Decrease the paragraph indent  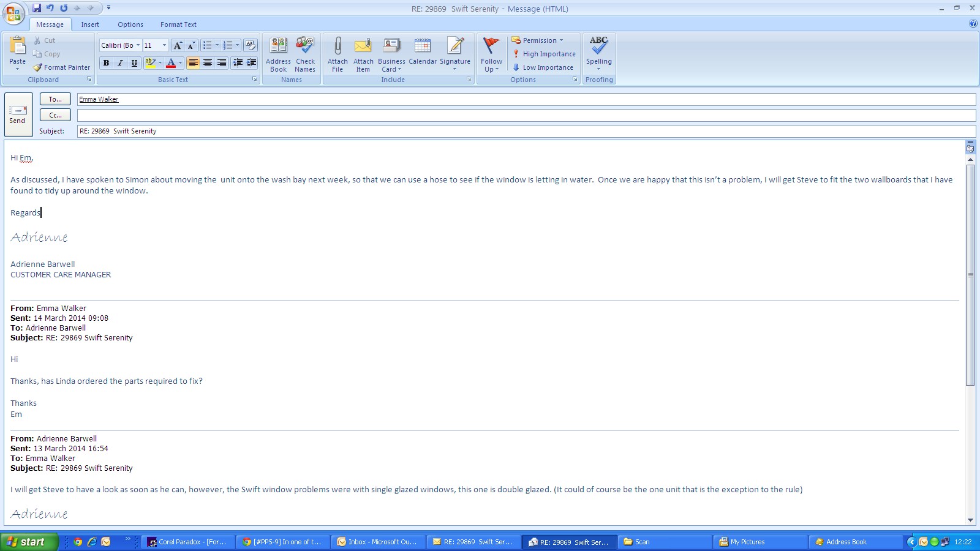[238, 63]
